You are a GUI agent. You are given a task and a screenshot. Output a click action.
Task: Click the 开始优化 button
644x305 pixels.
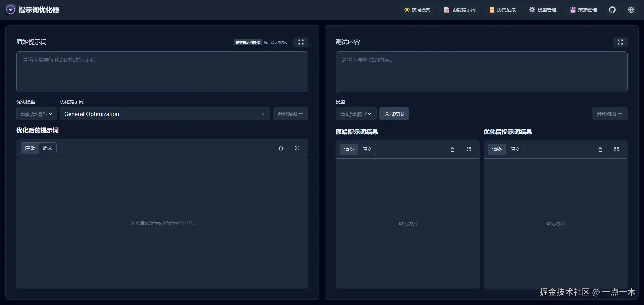pyautogui.click(x=290, y=114)
